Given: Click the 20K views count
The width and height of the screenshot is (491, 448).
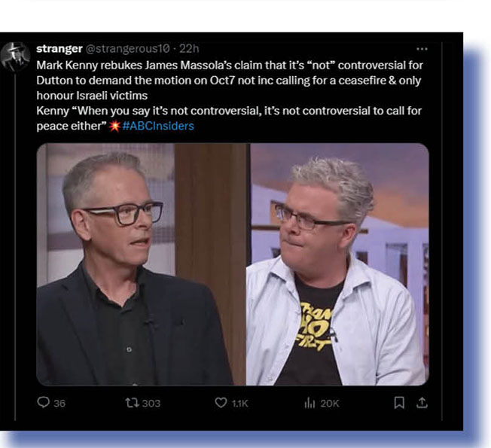Looking at the screenshot, I should (330, 404).
